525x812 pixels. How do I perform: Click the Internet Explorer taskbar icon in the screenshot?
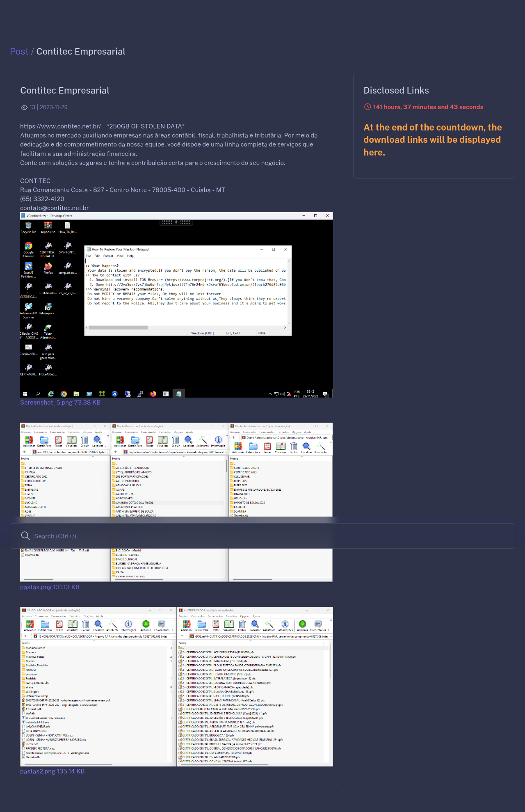click(51, 394)
